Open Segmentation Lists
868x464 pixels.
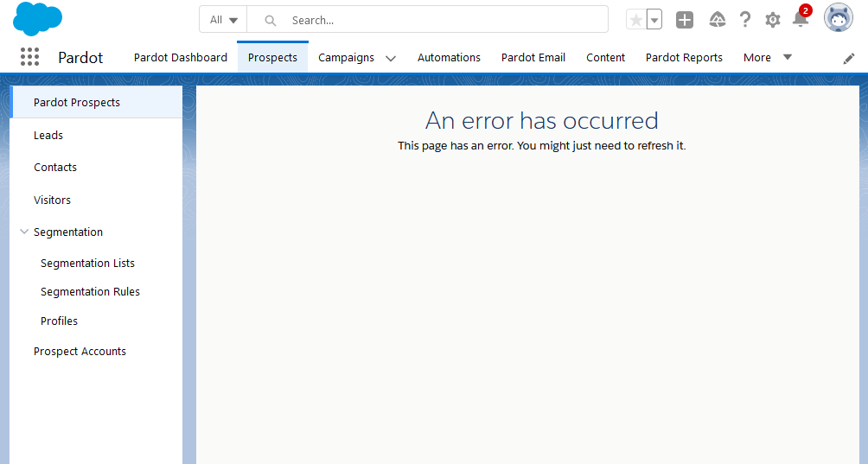pos(87,264)
